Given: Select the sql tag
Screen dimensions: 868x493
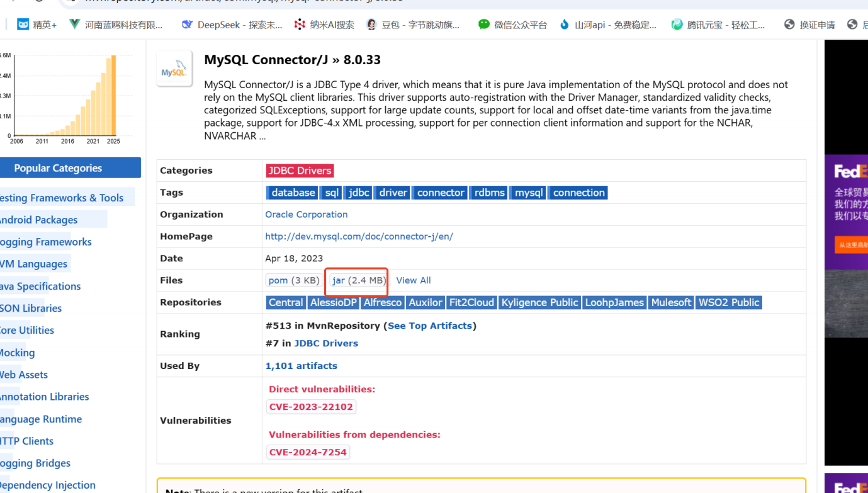Looking at the screenshot, I should (x=332, y=193).
